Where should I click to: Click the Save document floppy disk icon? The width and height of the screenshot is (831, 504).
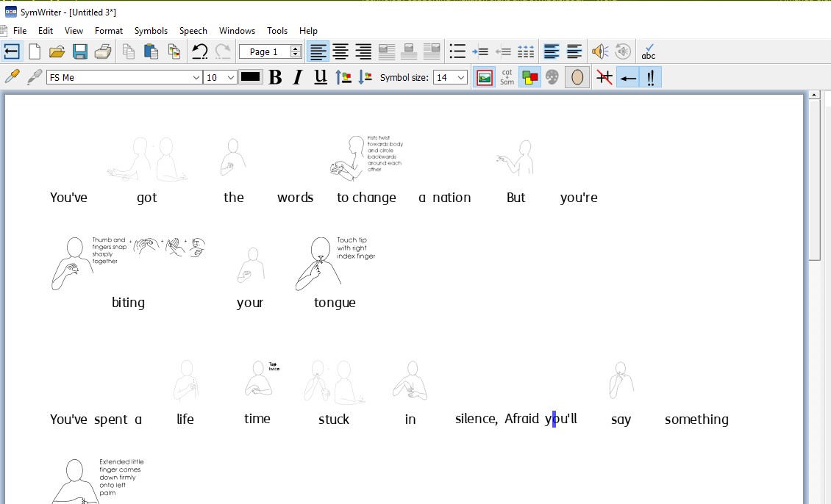coord(80,51)
